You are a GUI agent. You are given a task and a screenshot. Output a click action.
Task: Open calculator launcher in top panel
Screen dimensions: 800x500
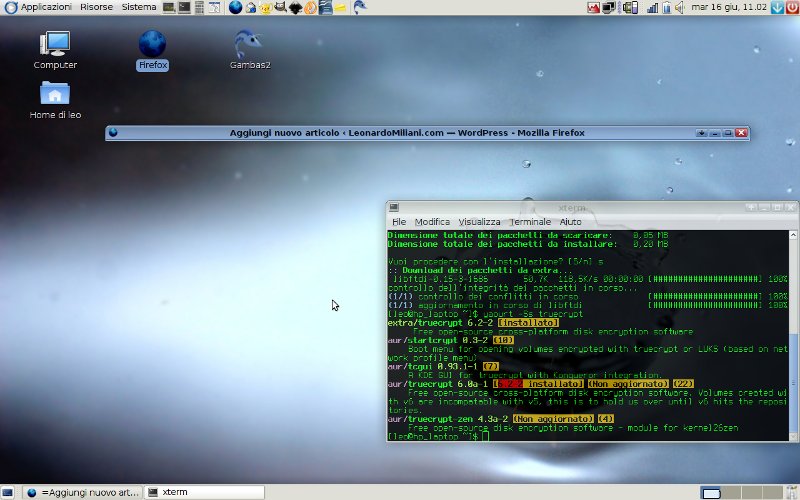[199, 7]
